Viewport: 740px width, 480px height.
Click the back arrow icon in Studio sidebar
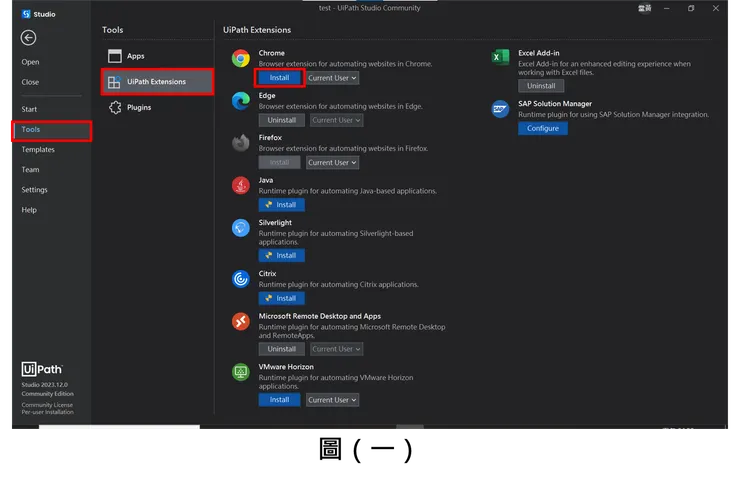28,38
